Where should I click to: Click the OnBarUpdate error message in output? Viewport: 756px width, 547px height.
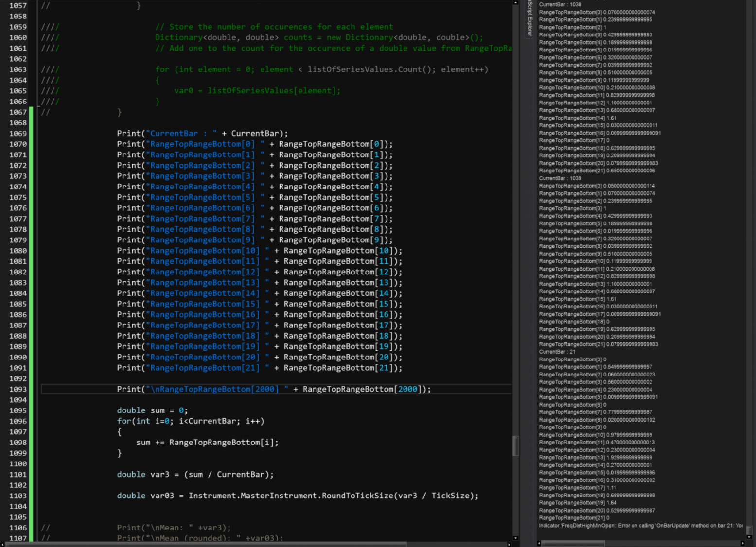point(640,525)
